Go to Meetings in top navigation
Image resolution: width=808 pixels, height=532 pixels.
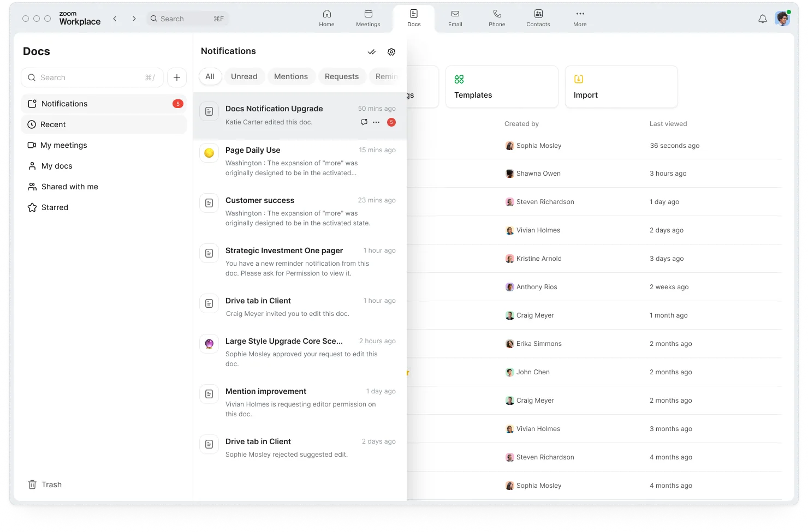click(x=368, y=18)
